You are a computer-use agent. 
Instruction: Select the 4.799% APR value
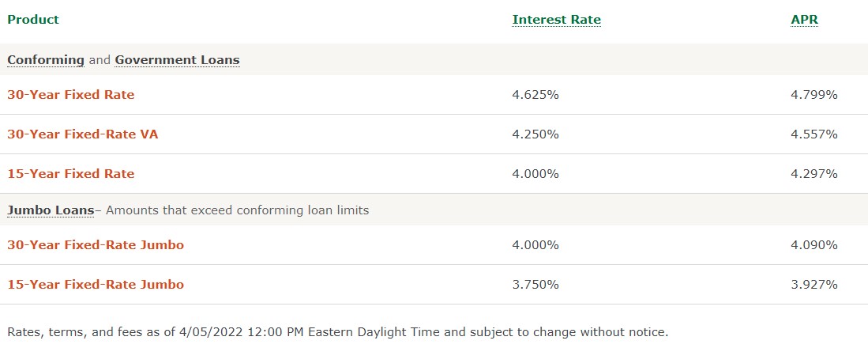(x=814, y=95)
